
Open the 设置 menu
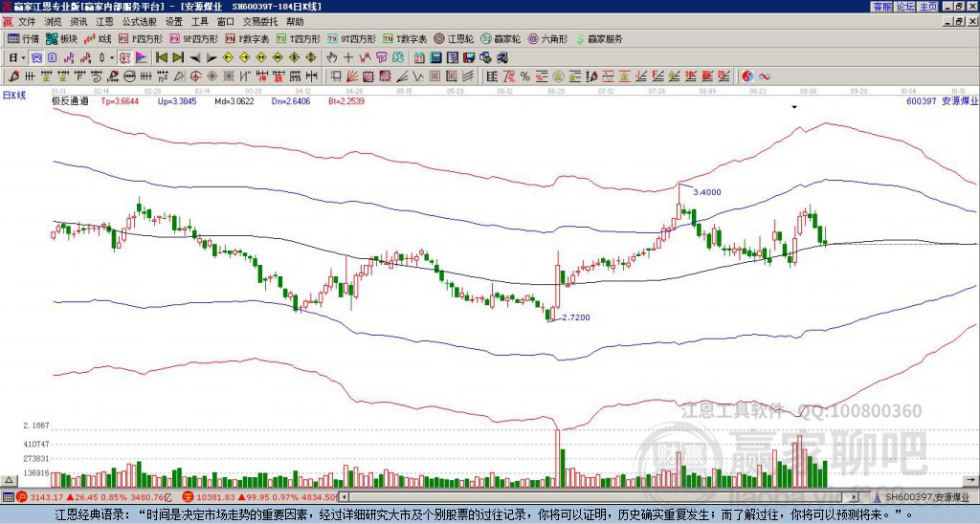(x=174, y=22)
